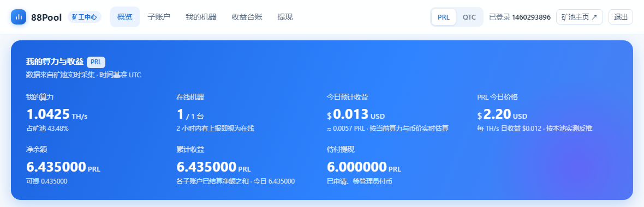644x207 pixels.
Task: Click the PRL 今日价格 label
Action: 497,97
